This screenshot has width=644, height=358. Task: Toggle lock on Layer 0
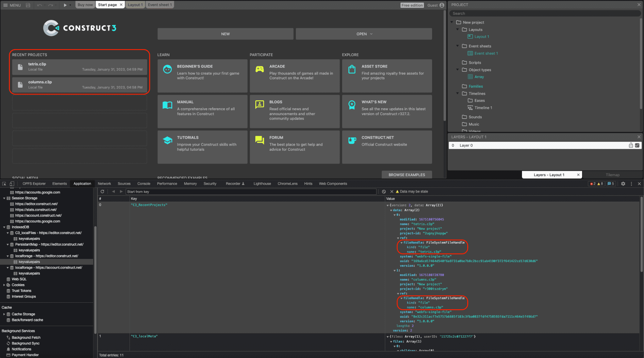click(631, 145)
